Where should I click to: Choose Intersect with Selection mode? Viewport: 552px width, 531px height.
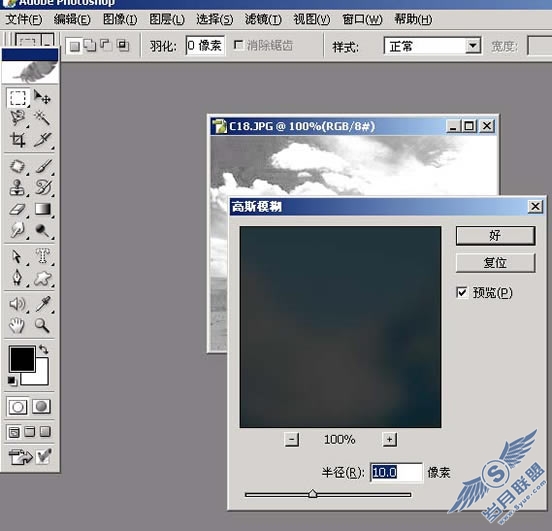pos(123,45)
